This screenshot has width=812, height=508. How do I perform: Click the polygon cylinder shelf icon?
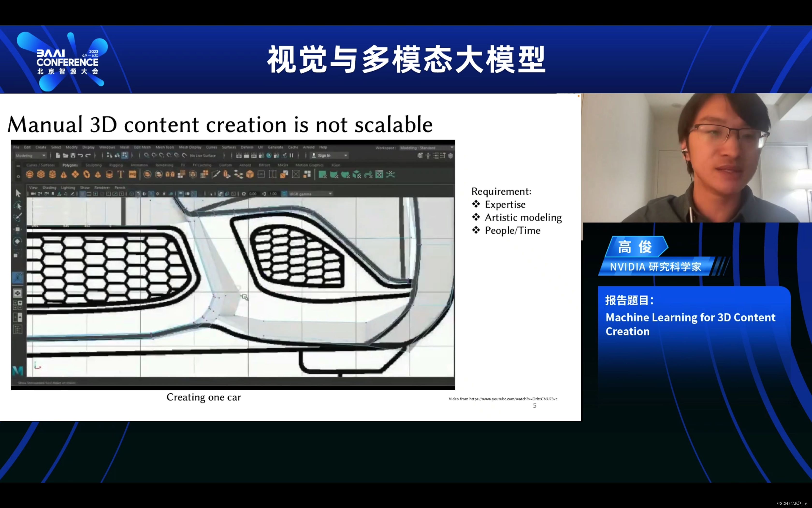tap(52, 174)
